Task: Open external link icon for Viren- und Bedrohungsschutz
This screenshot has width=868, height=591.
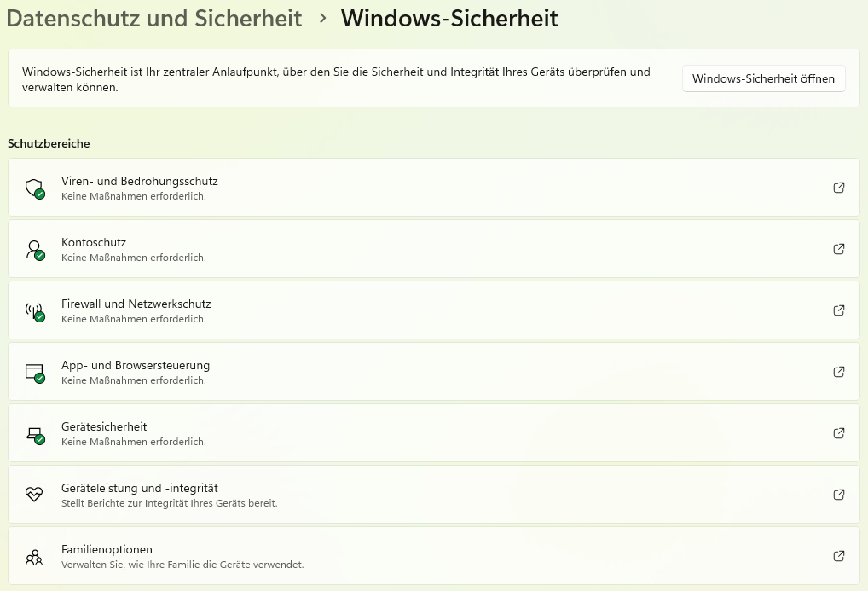Action: pyautogui.click(x=839, y=188)
